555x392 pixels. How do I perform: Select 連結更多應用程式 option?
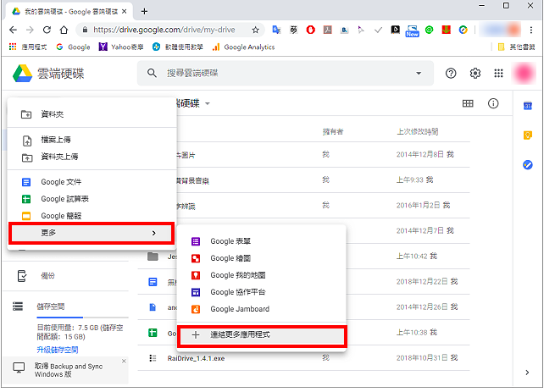[x=262, y=334]
